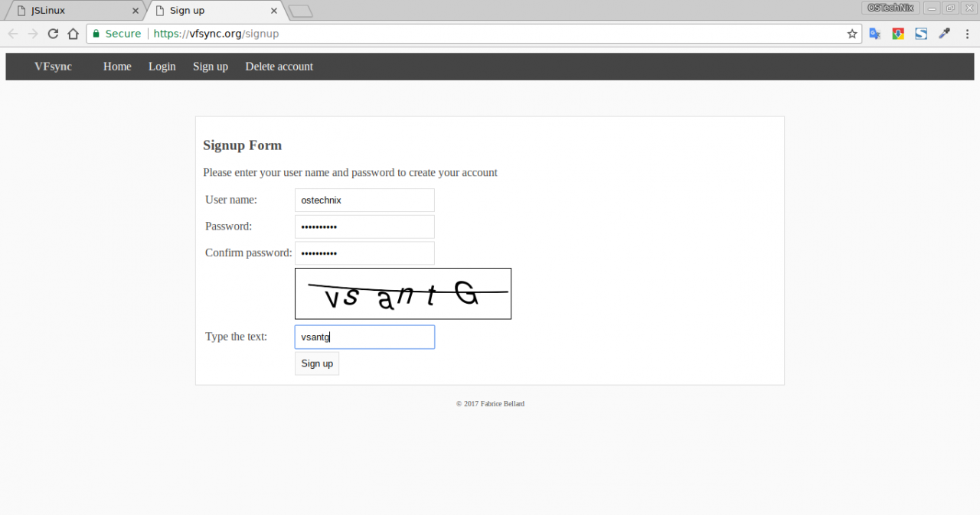Bookmark this page with the star icon
The width and height of the screenshot is (980, 515).
click(x=852, y=34)
